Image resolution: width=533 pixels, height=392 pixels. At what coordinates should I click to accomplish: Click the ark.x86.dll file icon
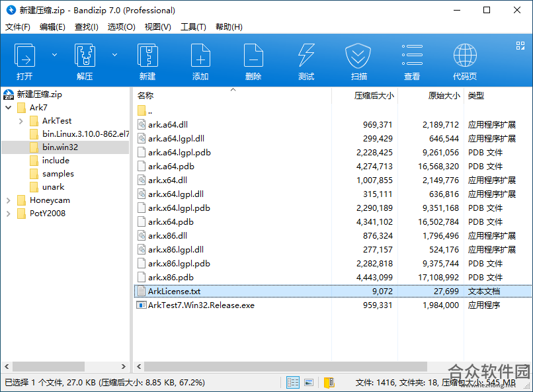point(142,235)
